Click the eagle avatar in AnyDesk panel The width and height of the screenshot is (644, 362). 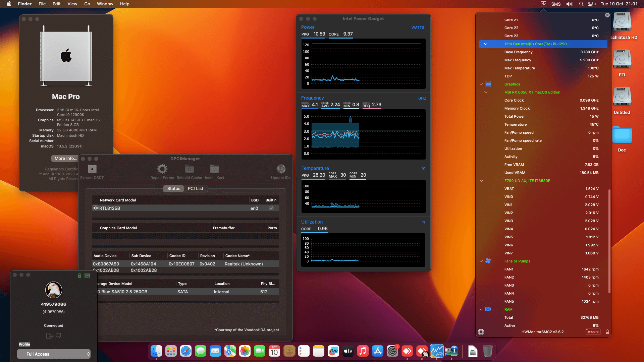click(54, 290)
